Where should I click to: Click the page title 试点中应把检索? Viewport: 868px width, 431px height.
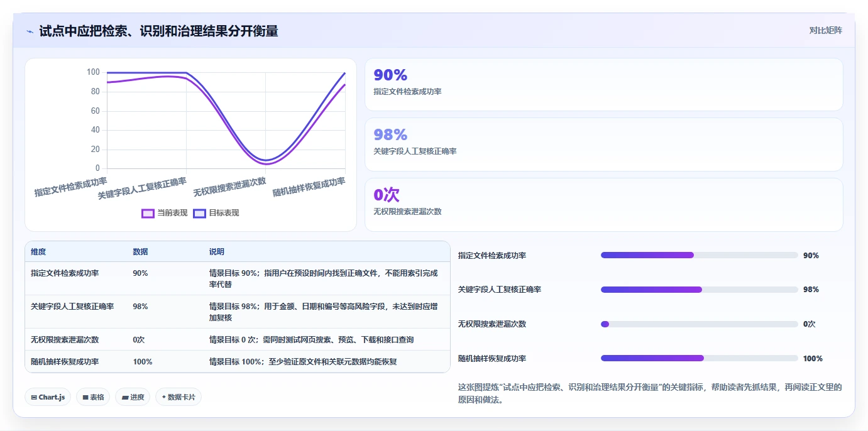[158, 31]
